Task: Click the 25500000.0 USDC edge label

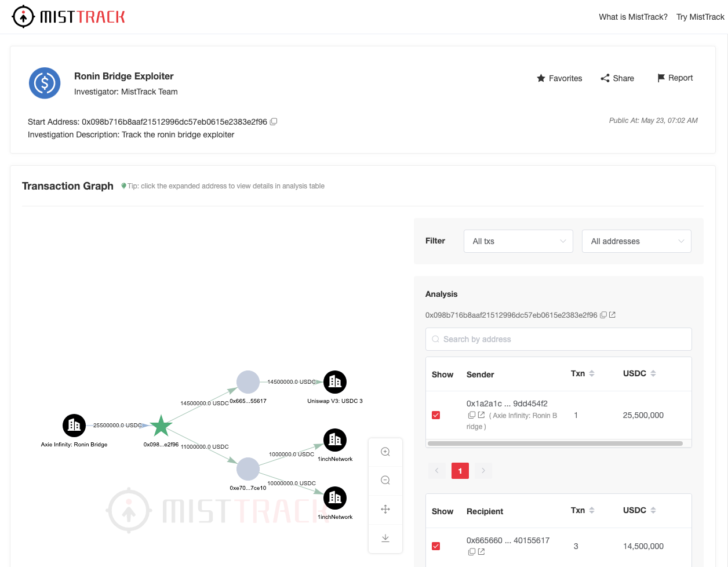Action: [x=118, y=426]
